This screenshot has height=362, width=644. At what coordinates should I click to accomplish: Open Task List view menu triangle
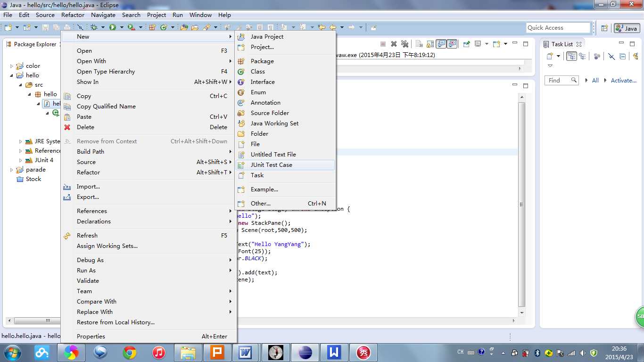point(550,66)
